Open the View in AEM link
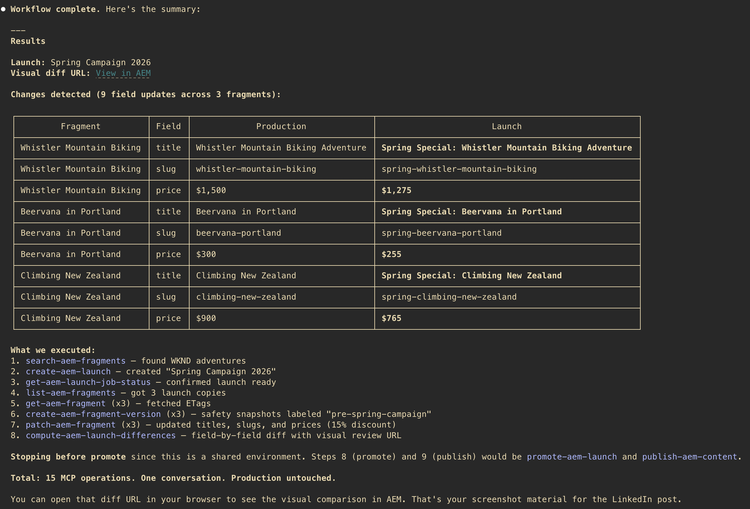The width and height of the screenshot is (750, 509). click(123, 73)
